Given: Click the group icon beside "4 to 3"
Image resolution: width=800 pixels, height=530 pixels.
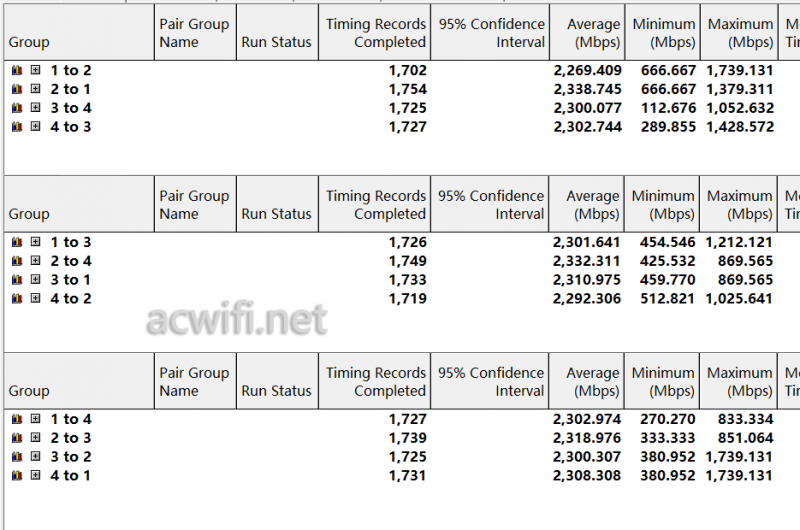Looking at the screenshot, I should [x=17, y=127].
